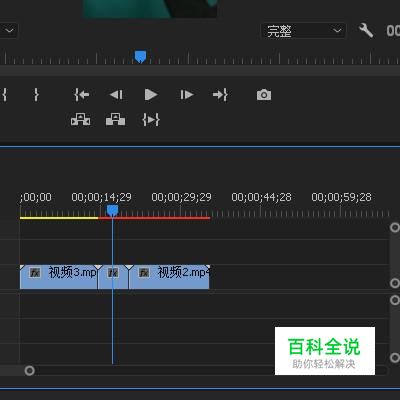The width and height of the screenshot is (400, 400).
Task: Click the Mark Out bracket icon
Action: point(36,95)
